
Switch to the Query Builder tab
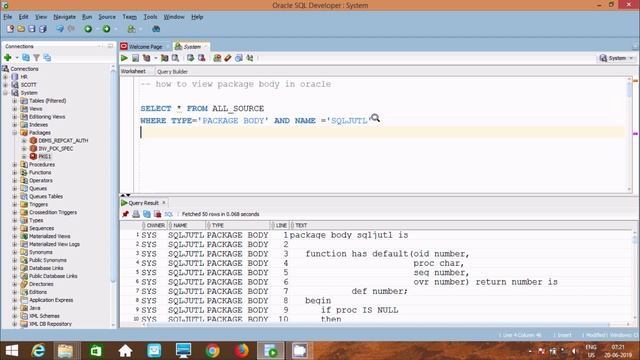coord(172,71)
